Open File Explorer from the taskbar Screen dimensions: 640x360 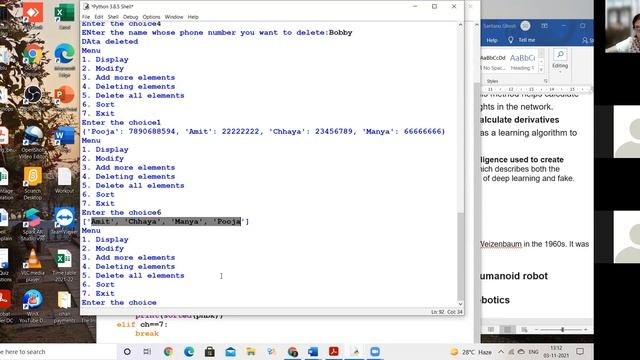(251, 351)
